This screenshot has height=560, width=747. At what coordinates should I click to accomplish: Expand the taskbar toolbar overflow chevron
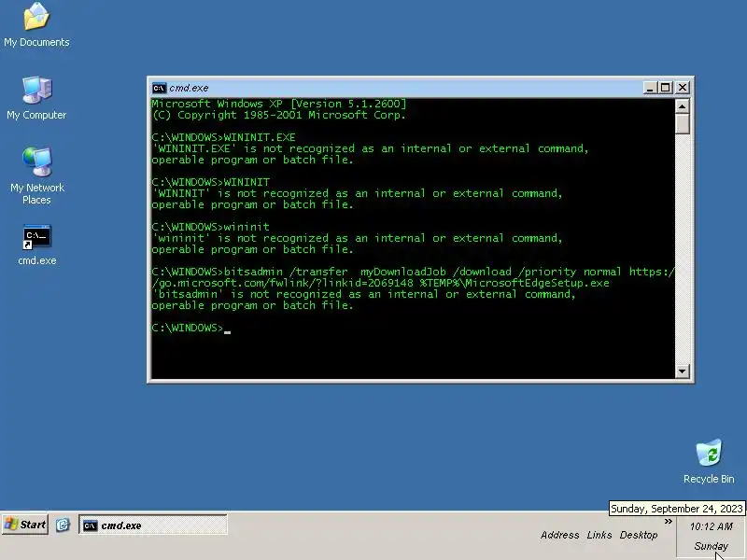[668, 522]
